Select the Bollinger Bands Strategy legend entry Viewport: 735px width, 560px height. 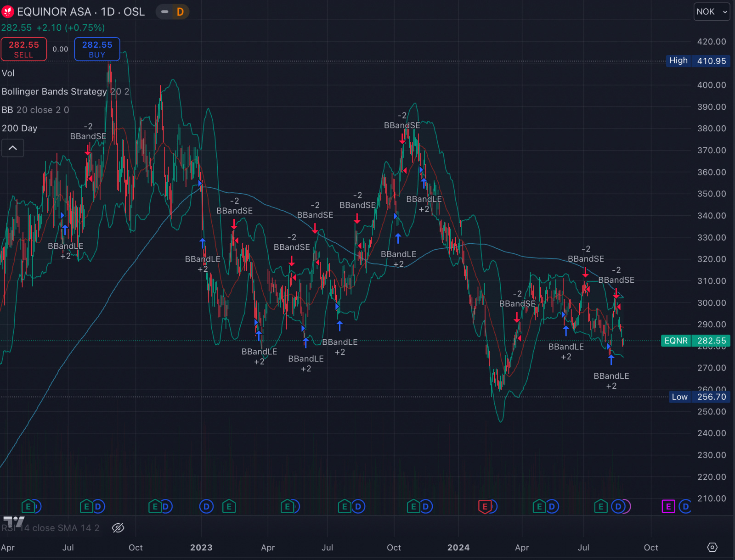coord(54,92)
